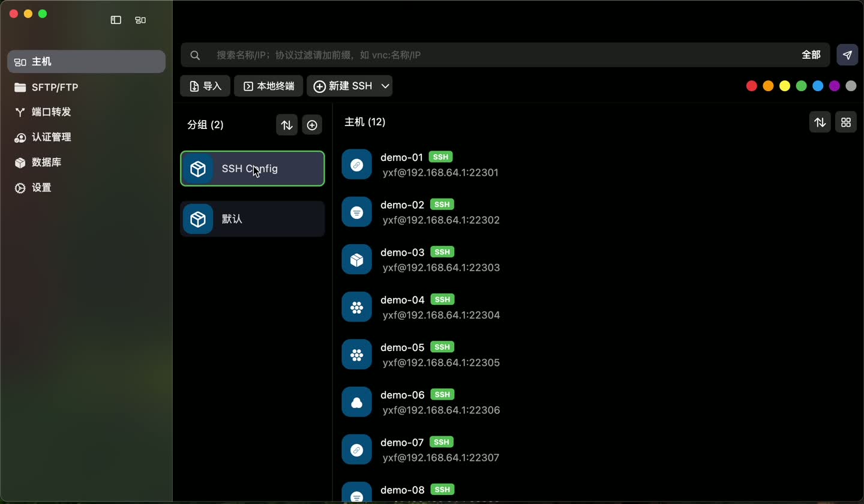
Task: Click the demo-08 host name
Action: pos(403,490)
